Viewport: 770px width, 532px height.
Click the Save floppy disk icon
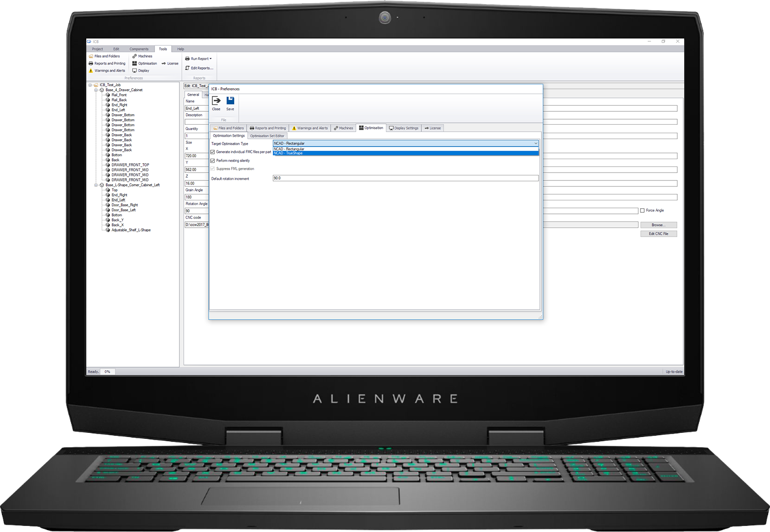[x=230, y=101]
